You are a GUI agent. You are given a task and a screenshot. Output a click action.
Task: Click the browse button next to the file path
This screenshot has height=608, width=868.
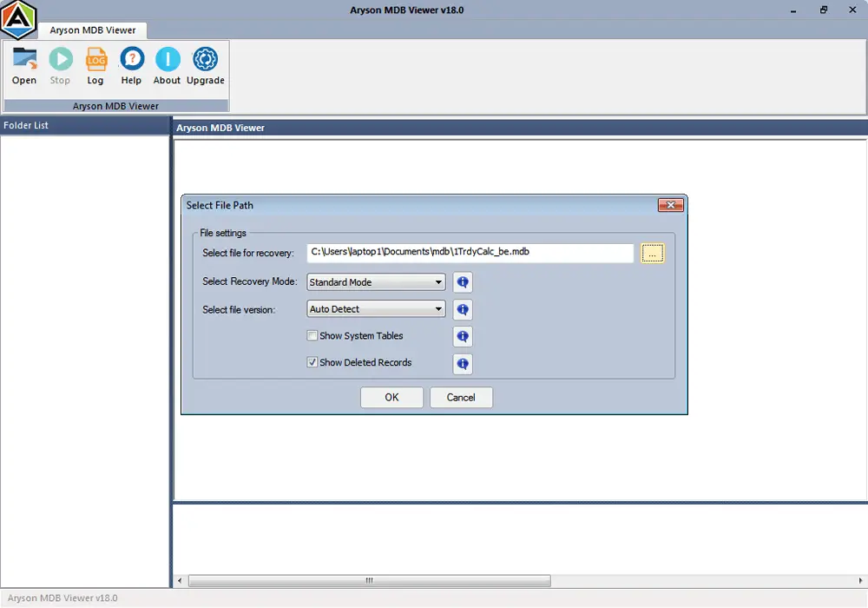[x=652, y=252]
